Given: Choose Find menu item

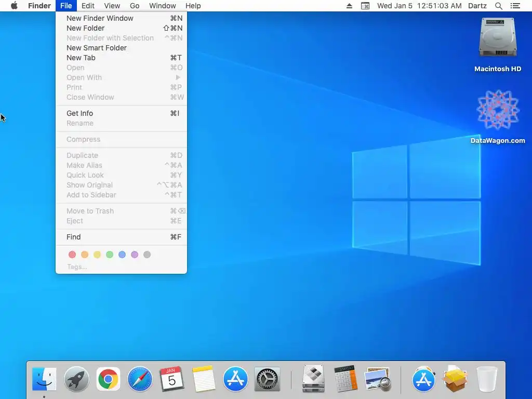Looking at the screenshot, I should pyautogui.click(x=121, y=237).
